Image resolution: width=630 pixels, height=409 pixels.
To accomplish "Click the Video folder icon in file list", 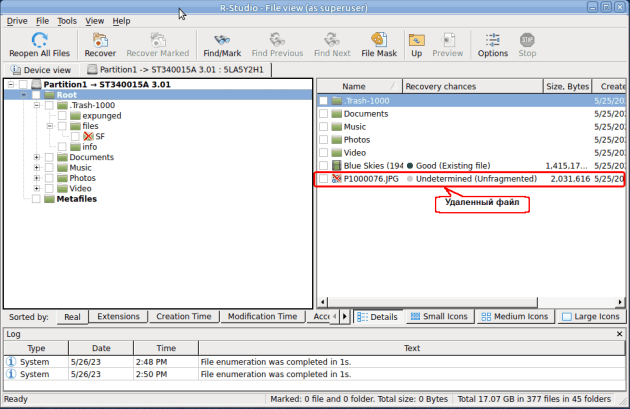I will (337, 153).
